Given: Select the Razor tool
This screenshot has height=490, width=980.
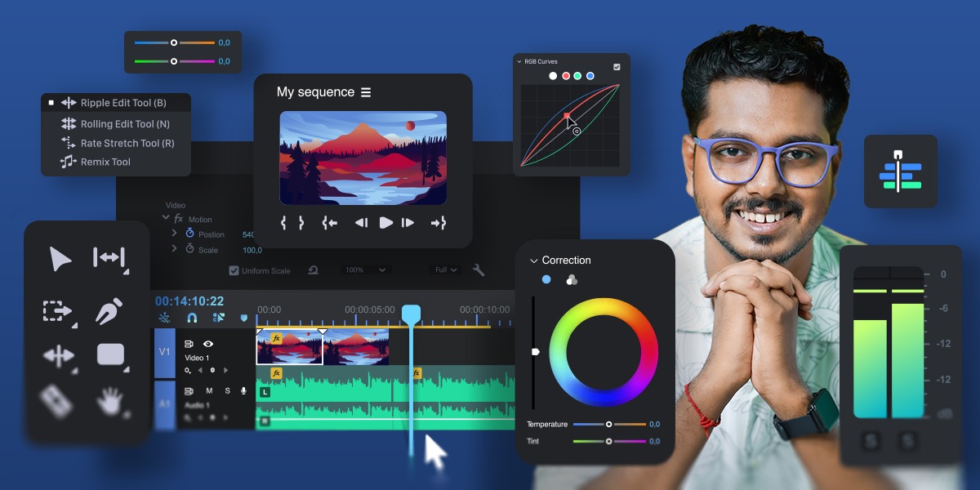Looking at the screenshot, I should (56, 400).
